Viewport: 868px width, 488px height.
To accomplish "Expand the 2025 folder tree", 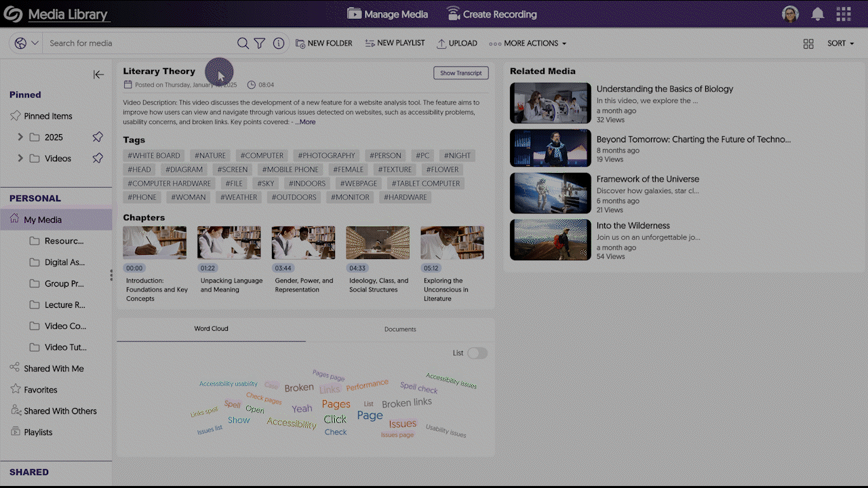I will [20, 137].
